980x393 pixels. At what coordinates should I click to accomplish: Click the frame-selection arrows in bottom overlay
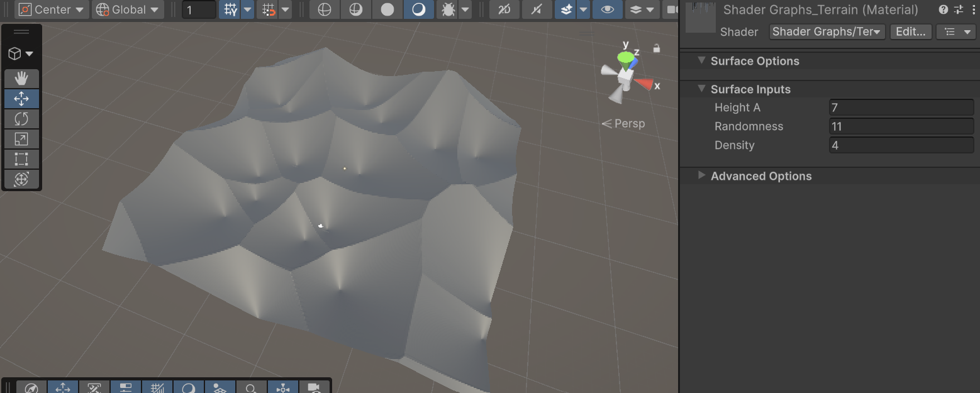click(x=283, y=387)
